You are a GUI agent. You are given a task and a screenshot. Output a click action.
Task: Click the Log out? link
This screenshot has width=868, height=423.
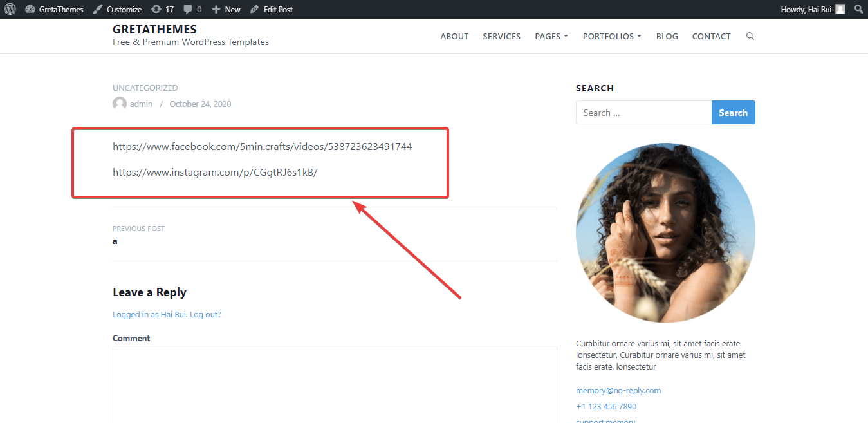205,314
